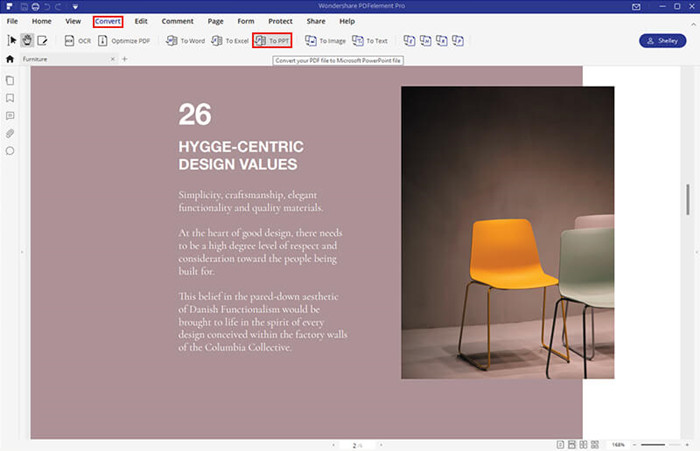Open the Protect menu
The width and height of the screenshot is (700, 451).
(x=280, y=21)
